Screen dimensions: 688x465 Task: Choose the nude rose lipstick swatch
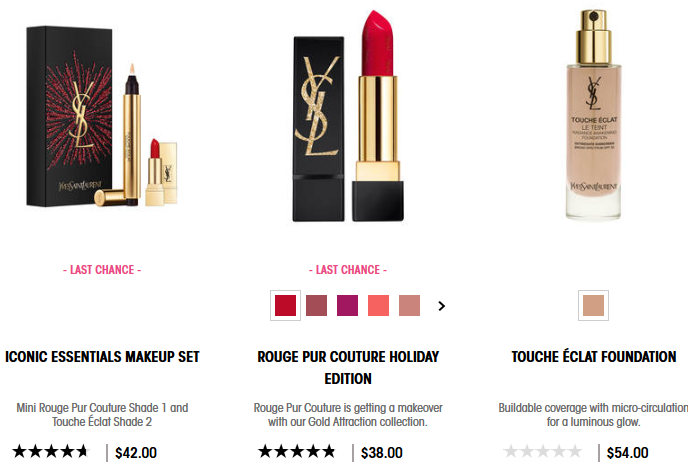click(x=409, y=305)
